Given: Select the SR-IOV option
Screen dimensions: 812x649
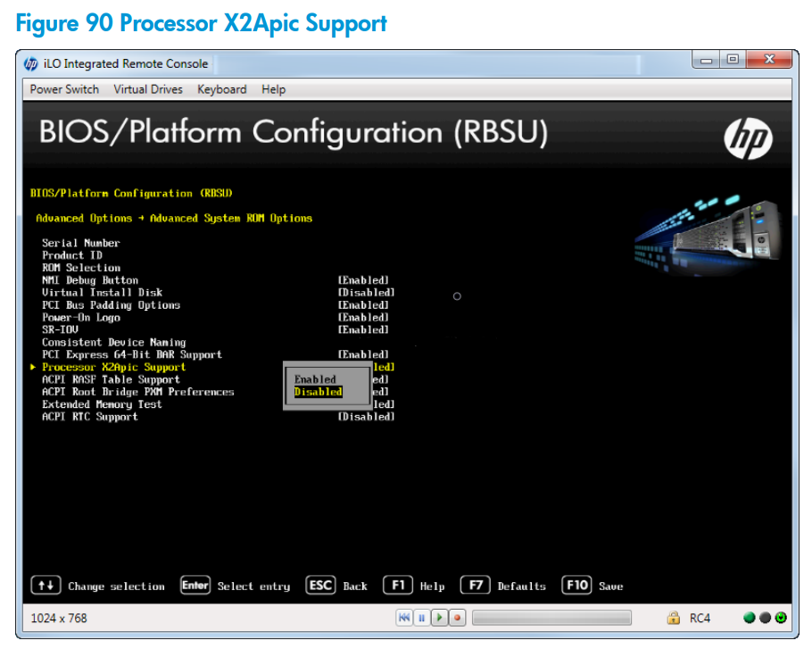Looking at the screenshot, I should click(60, 329).
